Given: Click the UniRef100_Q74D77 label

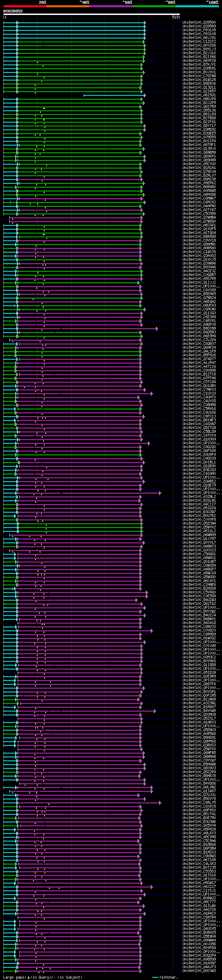Looking at the screenshot, I should [199, 359].
